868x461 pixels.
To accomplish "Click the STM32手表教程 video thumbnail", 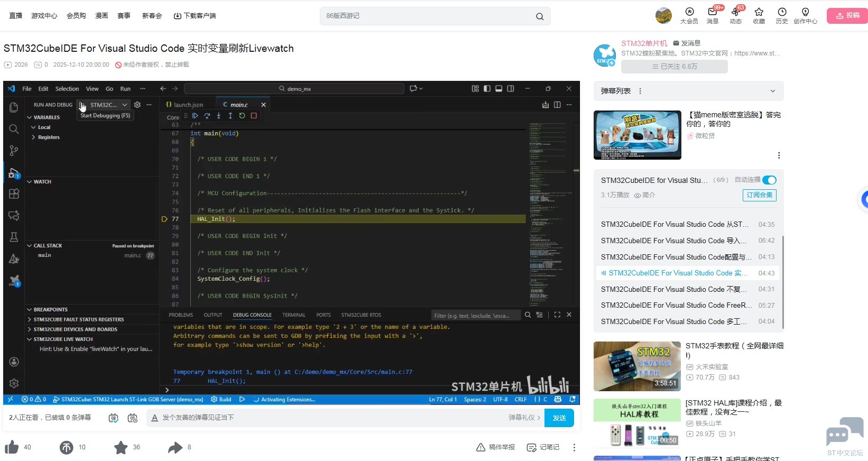I will pos(637,366).
